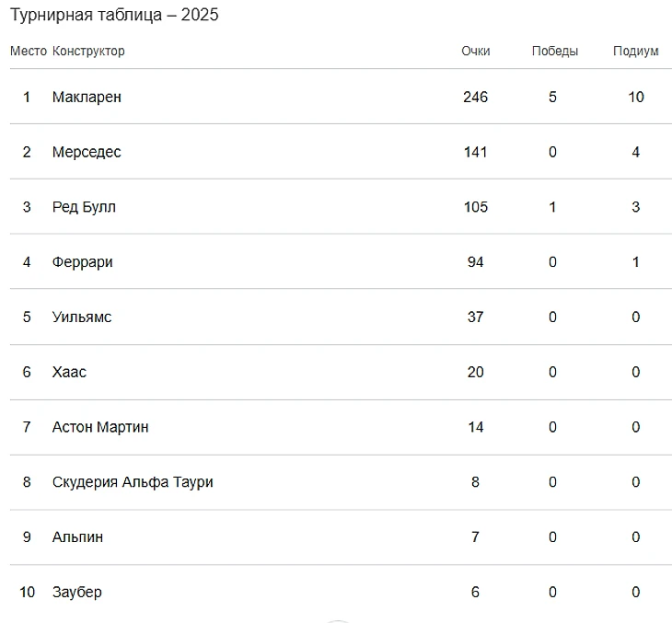Open the Уильямс constructor entry

(82, 317)
